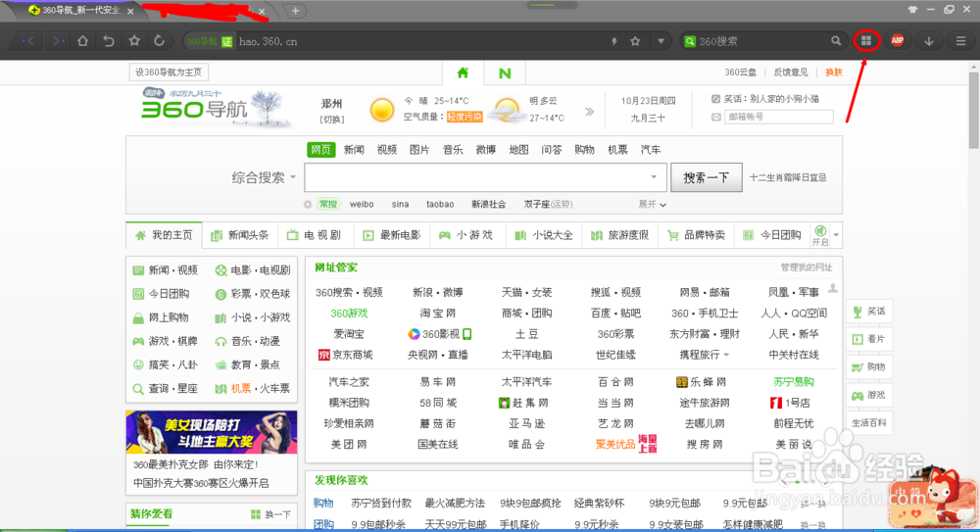Click the 笑话 sidebar button
980x532 pixels.
point(869,312)
